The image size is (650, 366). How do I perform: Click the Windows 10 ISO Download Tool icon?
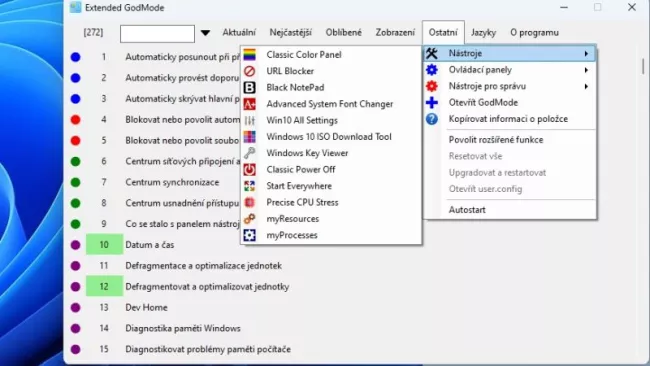[250, 137]
